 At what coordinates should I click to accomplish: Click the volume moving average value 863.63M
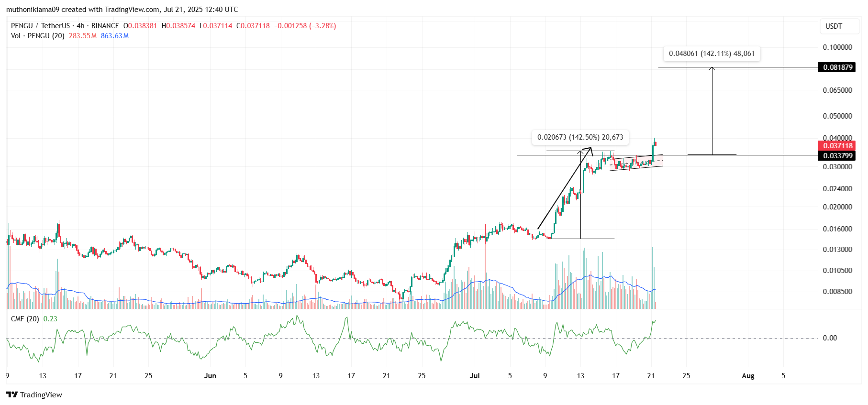click(114, 36)
